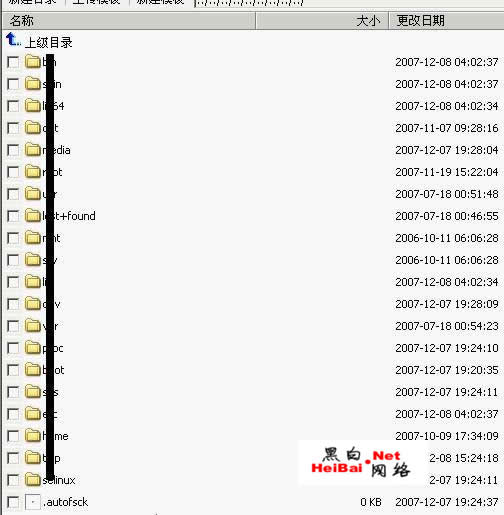The height and width of the screenshot is (515, 504).
Task: Go up via the 上级目录 link
Action: [x=49, y=43]
